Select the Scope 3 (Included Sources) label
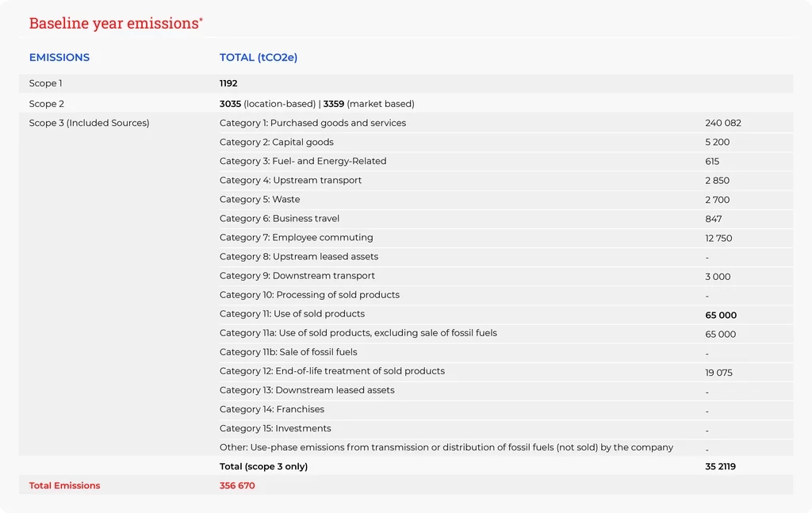 point(89,123)
